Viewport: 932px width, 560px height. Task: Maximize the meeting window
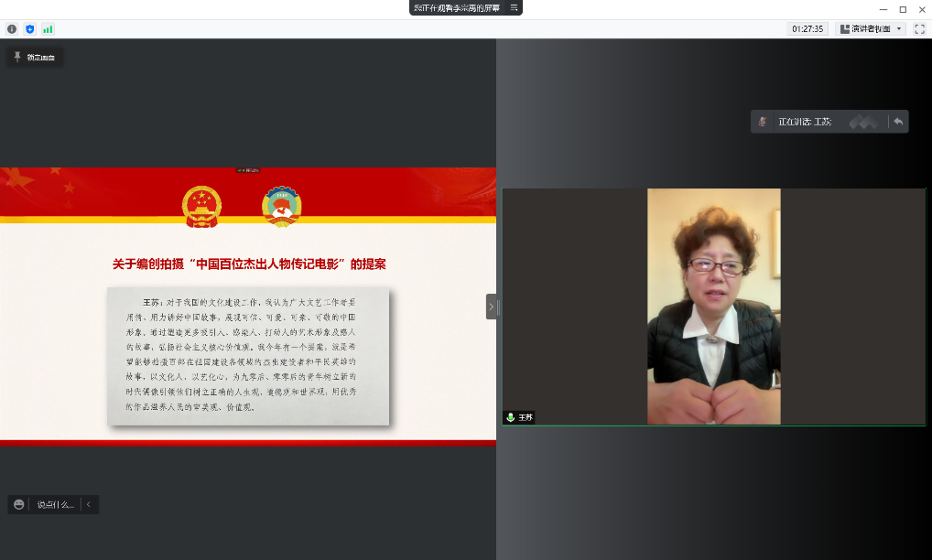coord(902,9)
